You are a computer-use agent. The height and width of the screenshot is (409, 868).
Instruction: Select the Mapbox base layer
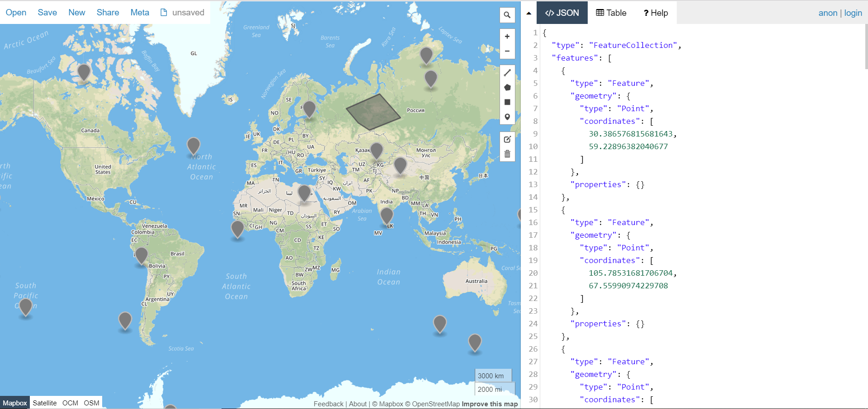coord(15,403)
